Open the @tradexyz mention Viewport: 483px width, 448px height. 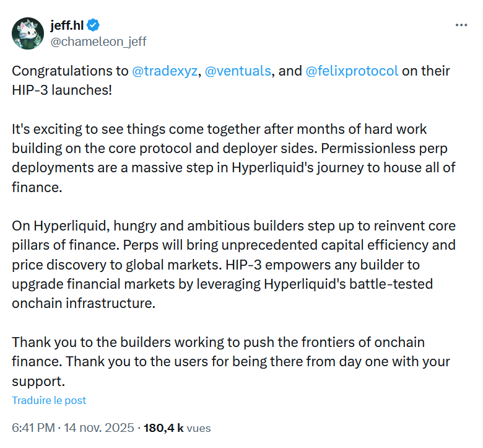[x=165, y=71]
